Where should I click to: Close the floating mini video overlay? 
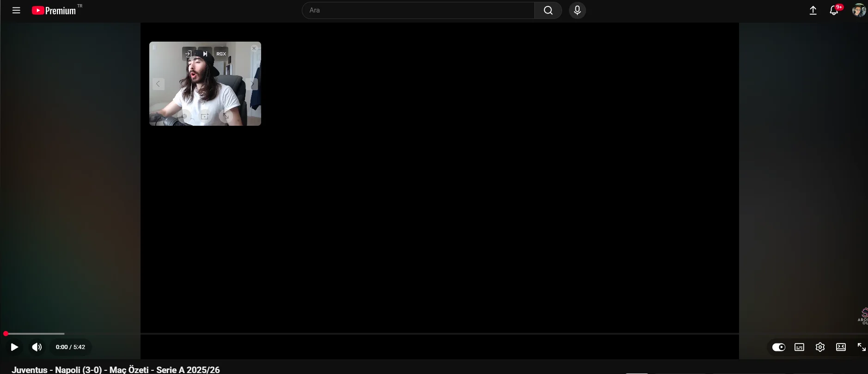254,48
